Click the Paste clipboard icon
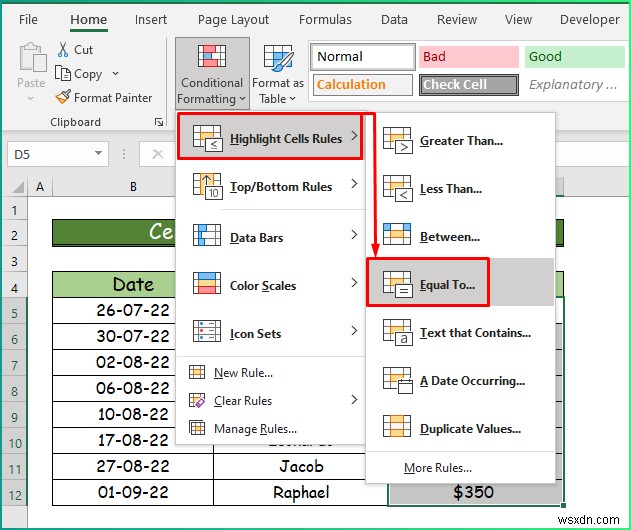The image size is (631, 530). click(x=33, y=57)
